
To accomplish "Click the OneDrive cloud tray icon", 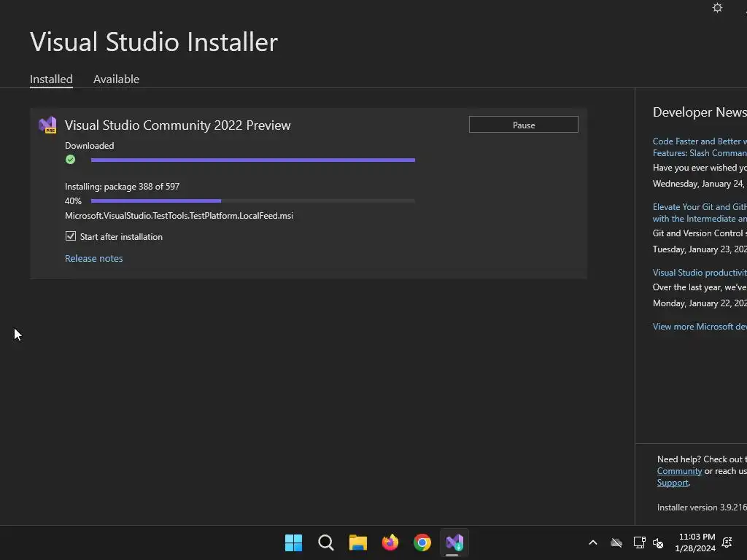I will coord(616,542).
